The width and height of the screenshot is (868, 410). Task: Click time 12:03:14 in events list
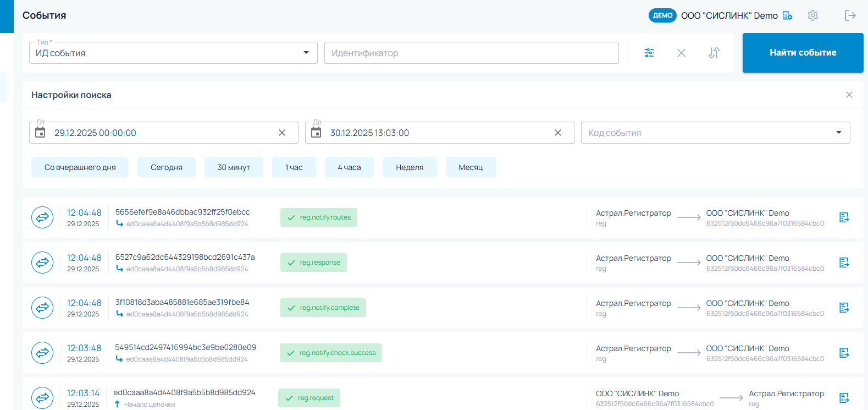click(84, 393)
